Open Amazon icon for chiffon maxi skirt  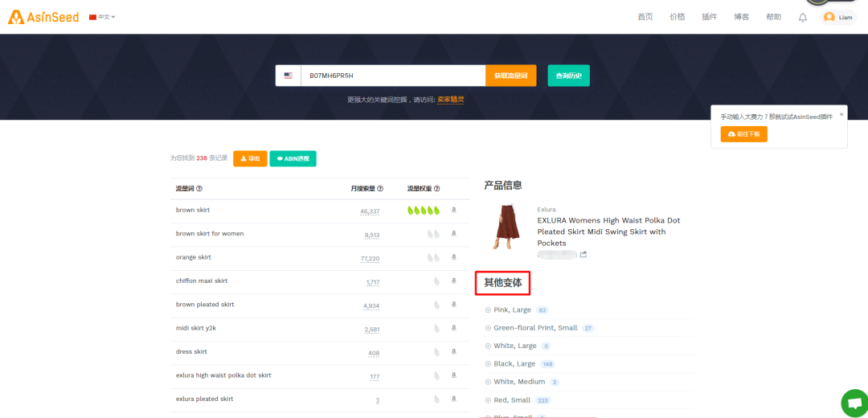pyautogui.click(x=454, y=281)
